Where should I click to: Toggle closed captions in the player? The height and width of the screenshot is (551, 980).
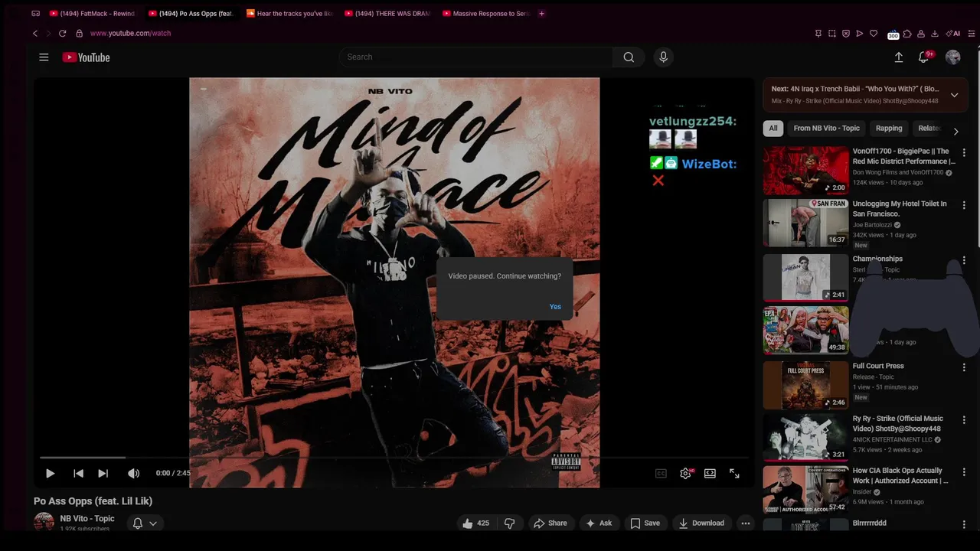coord(661,474)
